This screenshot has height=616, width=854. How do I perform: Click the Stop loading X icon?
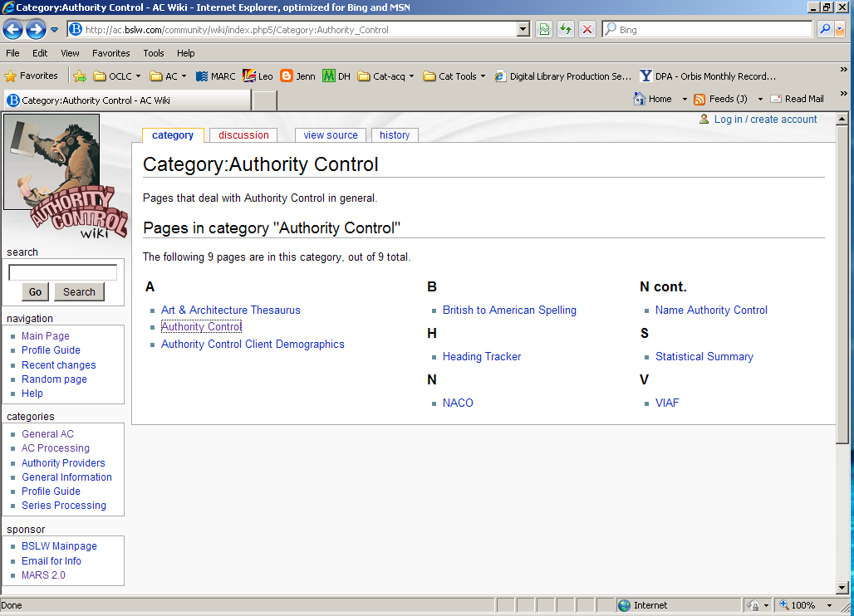point(587,29)
